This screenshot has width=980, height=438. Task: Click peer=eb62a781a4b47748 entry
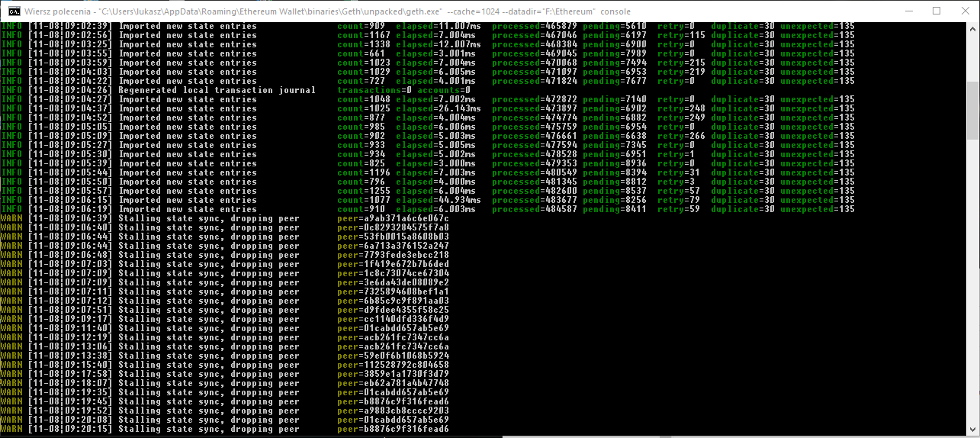coord(393,383)
